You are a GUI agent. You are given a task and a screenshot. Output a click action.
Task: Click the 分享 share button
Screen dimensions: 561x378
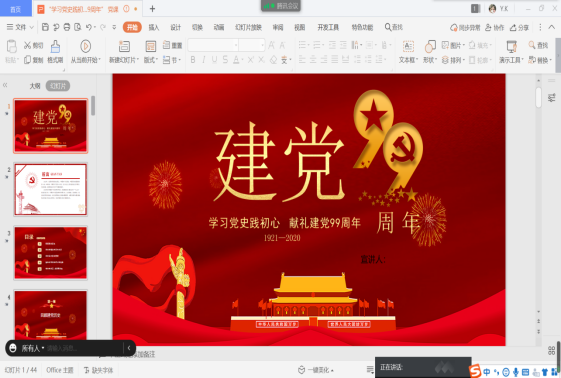tap(519, 28)
